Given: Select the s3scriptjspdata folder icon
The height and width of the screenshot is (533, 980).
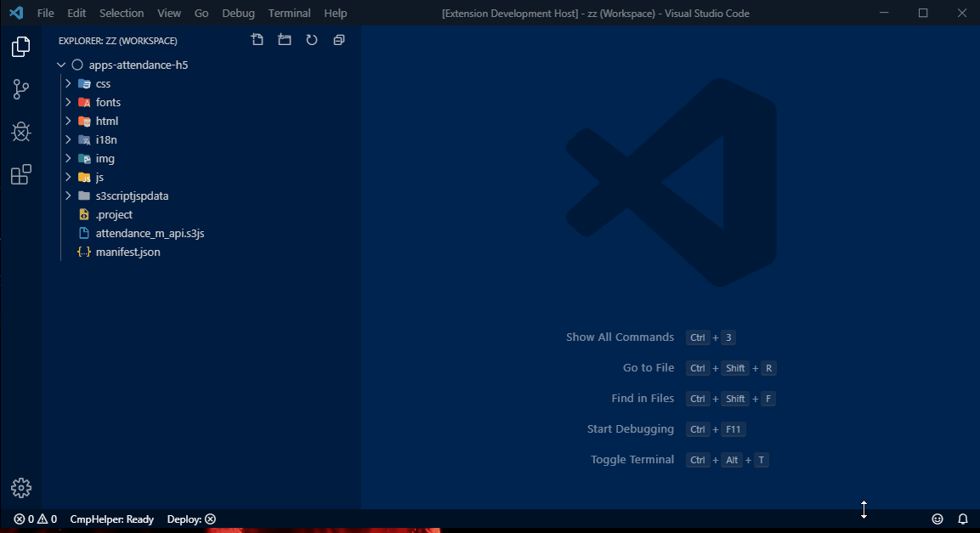Looking at the screenshot, I should point(84,196).
